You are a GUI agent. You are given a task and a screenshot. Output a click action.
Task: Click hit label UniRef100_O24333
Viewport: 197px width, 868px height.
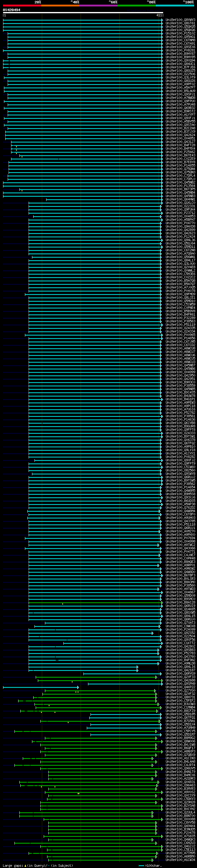180,433
